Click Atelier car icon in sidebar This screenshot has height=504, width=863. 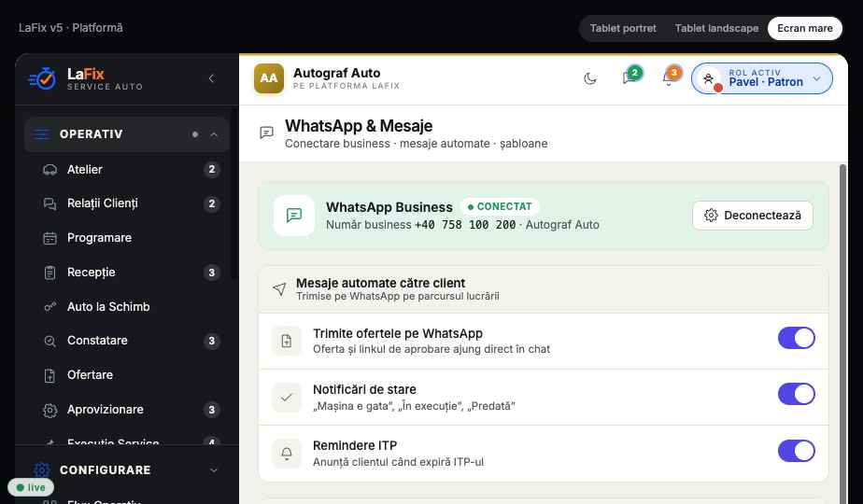point(50,170)
